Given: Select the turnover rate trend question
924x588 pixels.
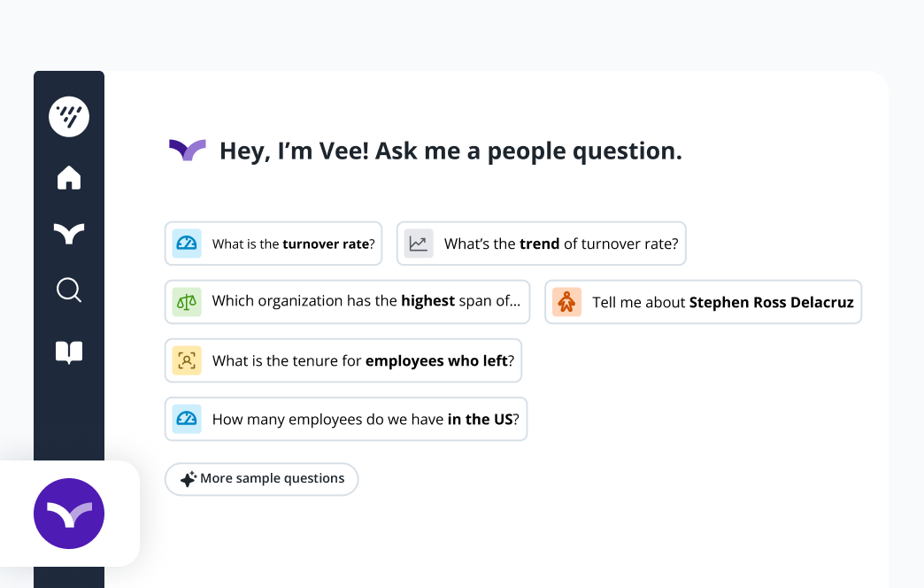Looking at the screenshot, I should point(560,244).
